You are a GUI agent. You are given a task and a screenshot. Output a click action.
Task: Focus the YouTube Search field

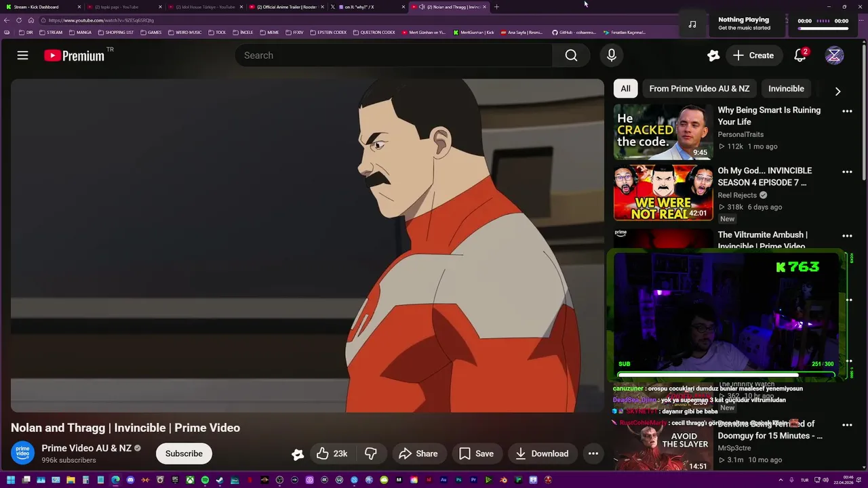tap(393, 56)
